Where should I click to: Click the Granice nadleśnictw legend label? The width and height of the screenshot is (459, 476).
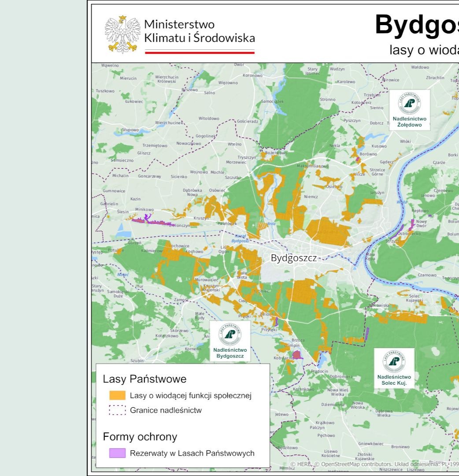(166, 410)
